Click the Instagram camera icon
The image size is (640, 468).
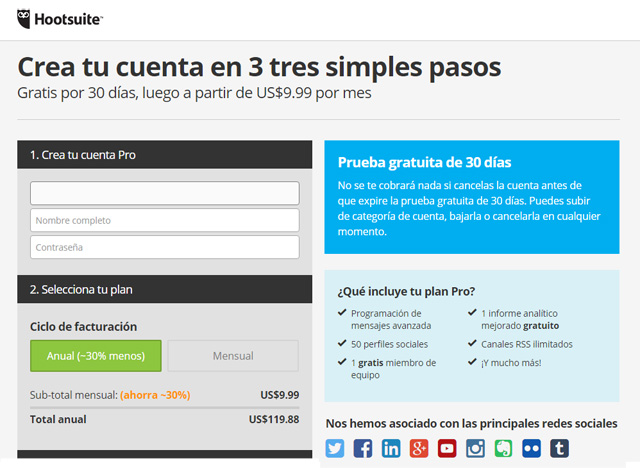click(x=476, y=448)
